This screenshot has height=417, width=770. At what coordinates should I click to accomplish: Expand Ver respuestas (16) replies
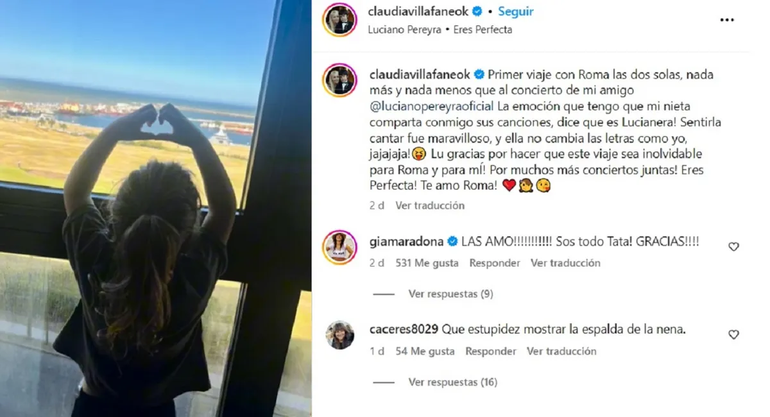(453, 382)
